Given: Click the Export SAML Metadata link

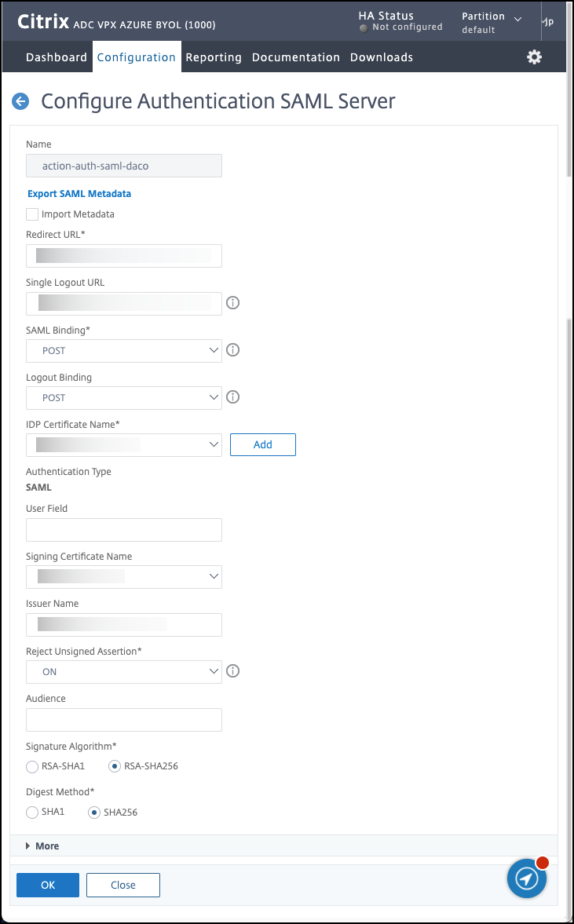Looking at the screenshot, I should pos(79,194).
